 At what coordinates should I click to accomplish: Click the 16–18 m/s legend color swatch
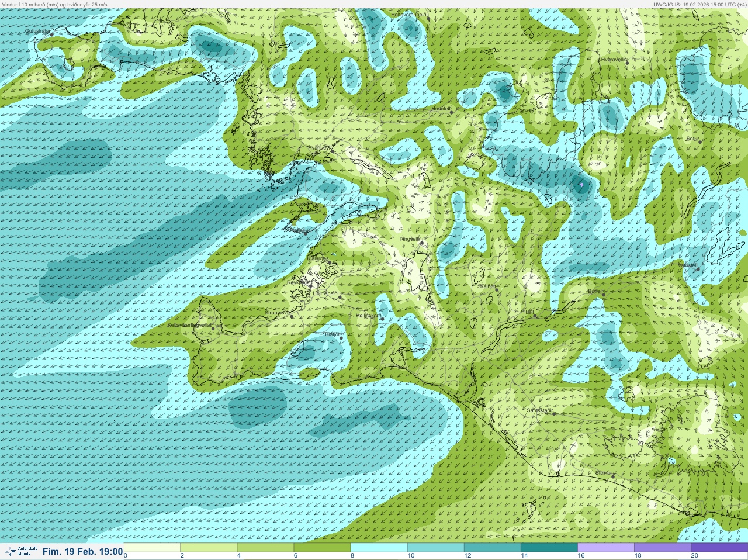(605, 548)
